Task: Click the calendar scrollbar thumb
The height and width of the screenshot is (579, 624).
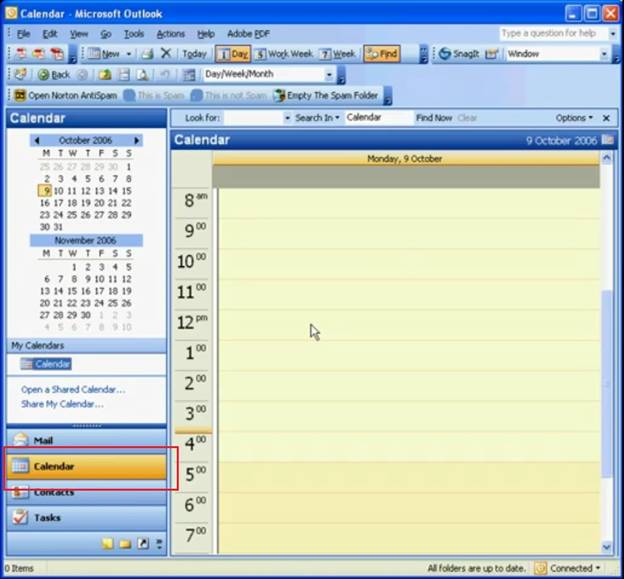Action: (x=606, y=384)
